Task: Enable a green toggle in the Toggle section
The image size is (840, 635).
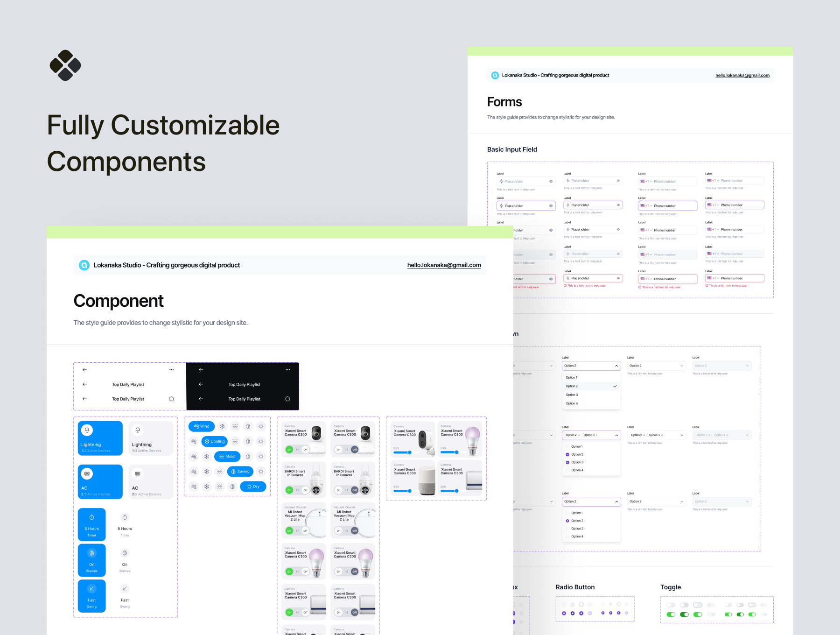Action: tap(671, 615)
